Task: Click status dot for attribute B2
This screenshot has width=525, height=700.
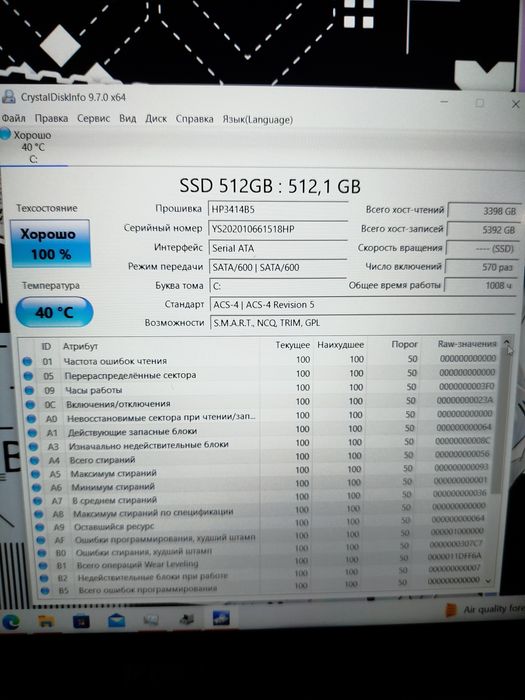Action: 44,578
